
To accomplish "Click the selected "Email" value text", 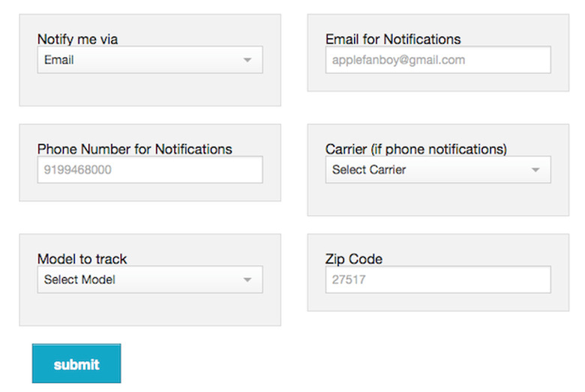I will [x=59, y=60].
